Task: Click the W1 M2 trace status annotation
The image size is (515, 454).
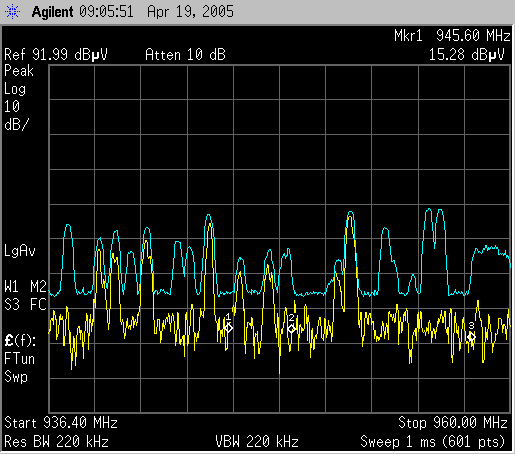Action: (x=25, y=286)
